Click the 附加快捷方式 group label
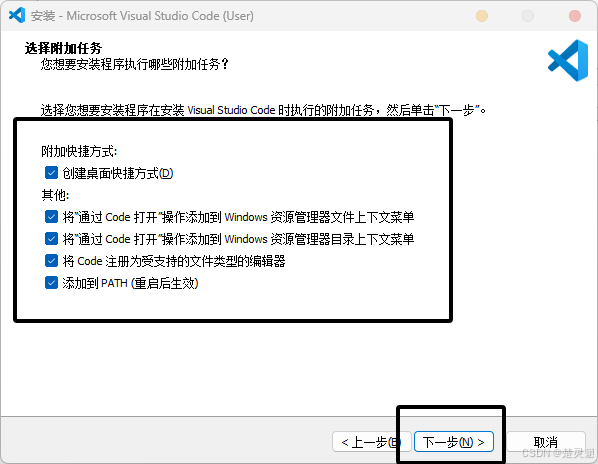Image resolution: width=598 pixels, height=464 pixels. tap(79, 151)
